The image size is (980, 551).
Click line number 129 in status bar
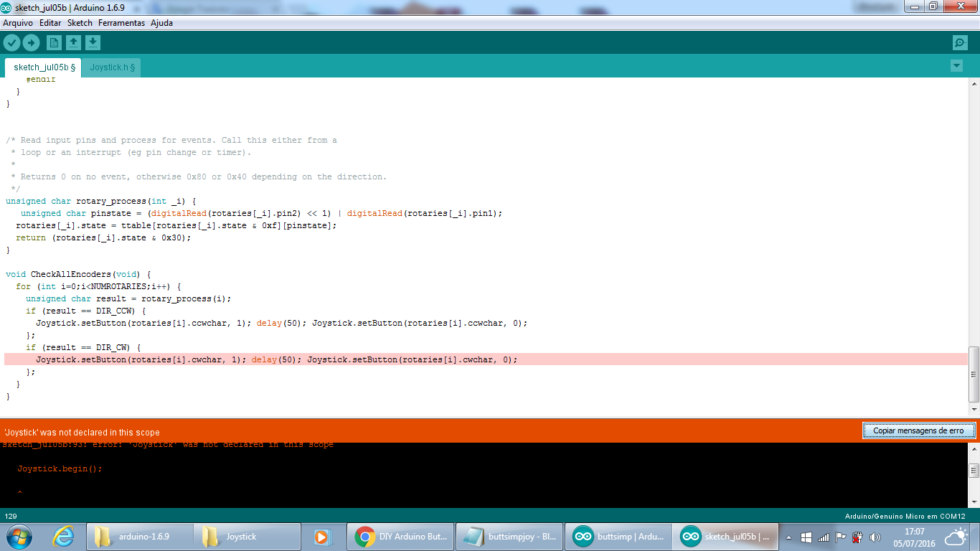[x=11, y=517]
